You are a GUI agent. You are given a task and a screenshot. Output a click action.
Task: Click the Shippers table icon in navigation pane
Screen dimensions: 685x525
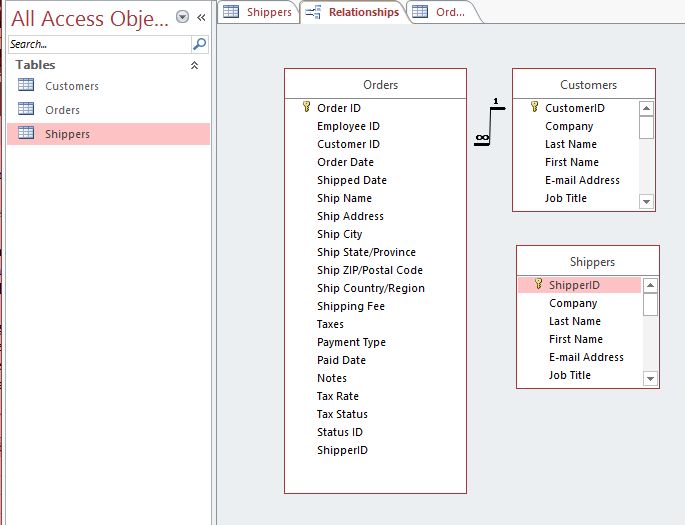[x=26, y=134]
